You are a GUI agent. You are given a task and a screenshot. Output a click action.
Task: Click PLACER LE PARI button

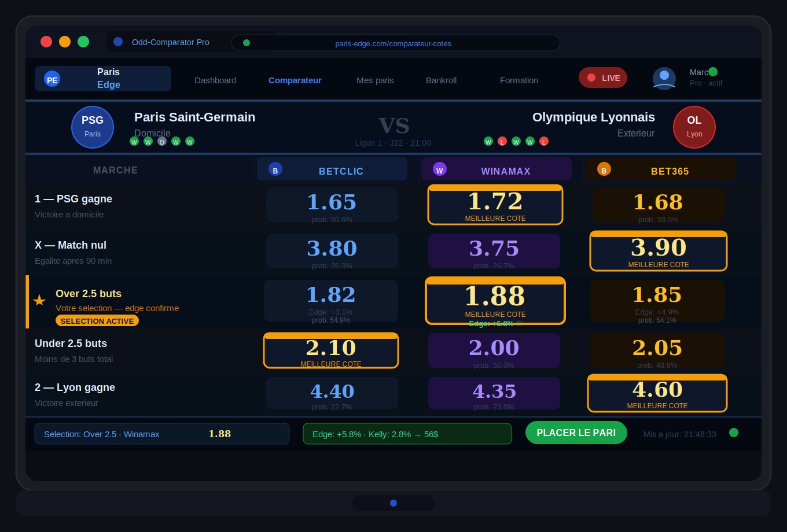coord(576,433)
